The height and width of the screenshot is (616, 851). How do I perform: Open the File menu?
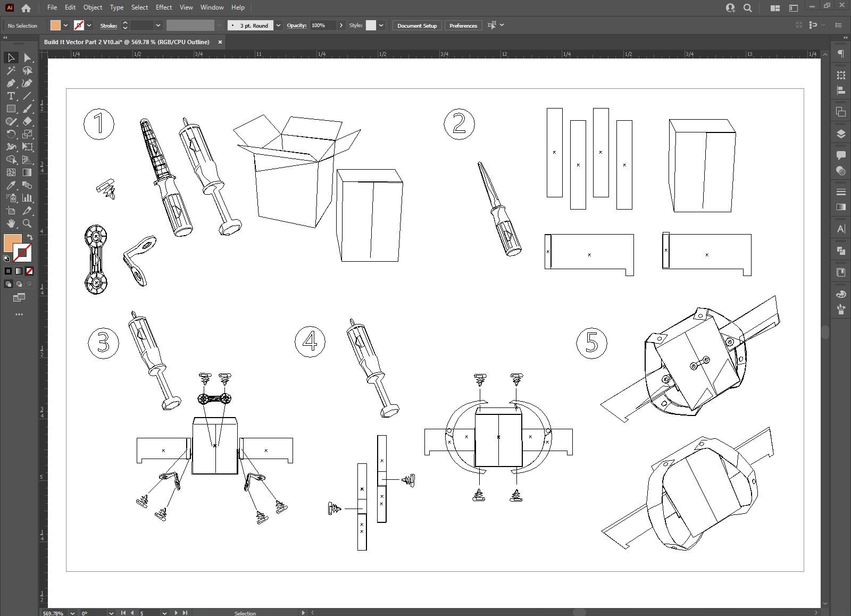pos(52,7)
